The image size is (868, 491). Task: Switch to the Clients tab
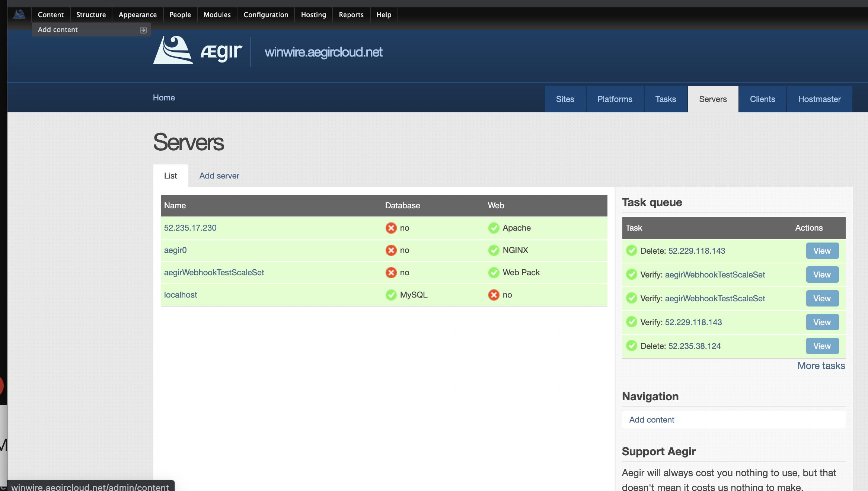click(x=762, y=99)
